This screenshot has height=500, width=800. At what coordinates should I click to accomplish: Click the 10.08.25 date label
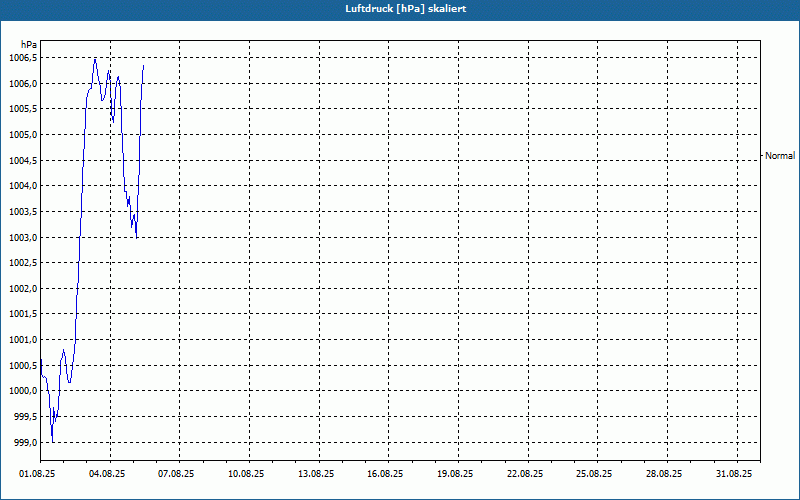click(x=246, y=474)
